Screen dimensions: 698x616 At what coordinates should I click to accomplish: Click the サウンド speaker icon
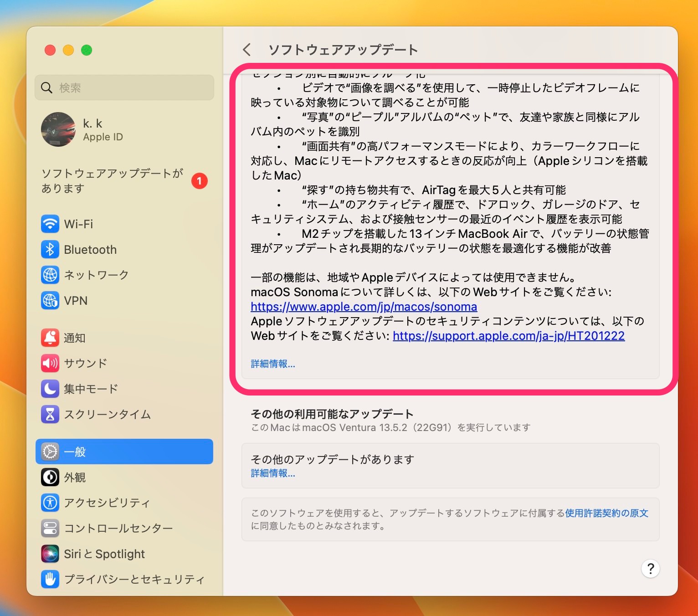(x=50, y=363)
